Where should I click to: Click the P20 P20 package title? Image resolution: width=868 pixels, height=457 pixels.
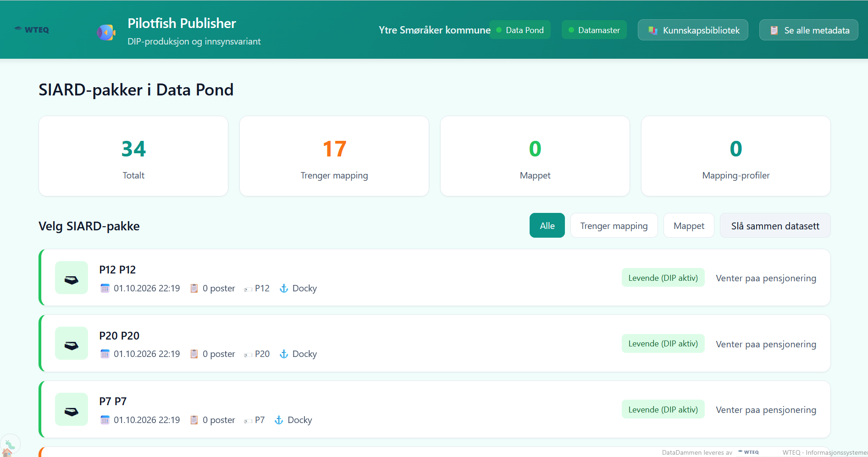pos(119,336)
